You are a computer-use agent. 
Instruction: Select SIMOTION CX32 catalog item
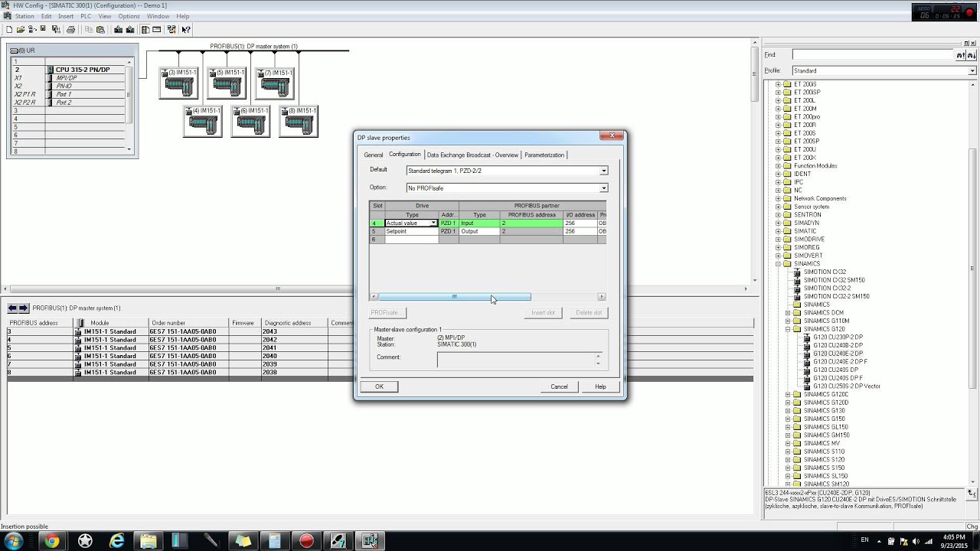point(825,272)
